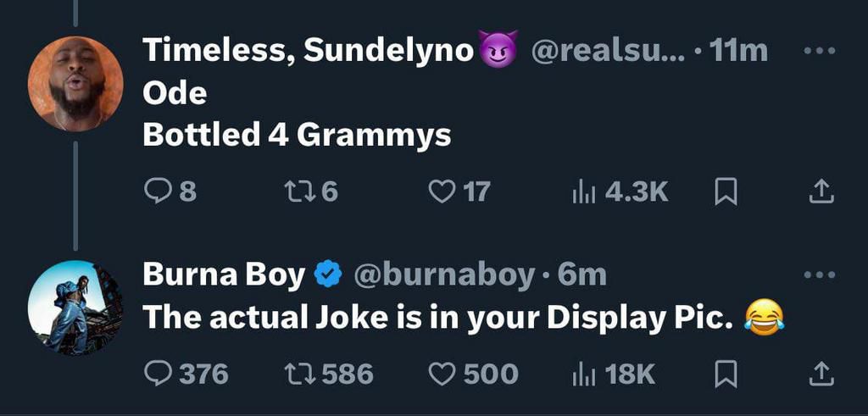Like the Sundelyno tweet

point(442,191)
